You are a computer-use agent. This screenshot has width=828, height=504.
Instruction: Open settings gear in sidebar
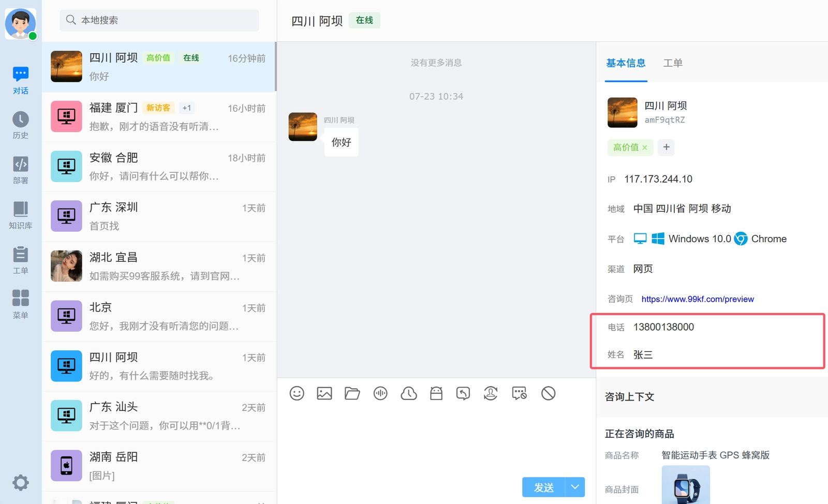21,483
